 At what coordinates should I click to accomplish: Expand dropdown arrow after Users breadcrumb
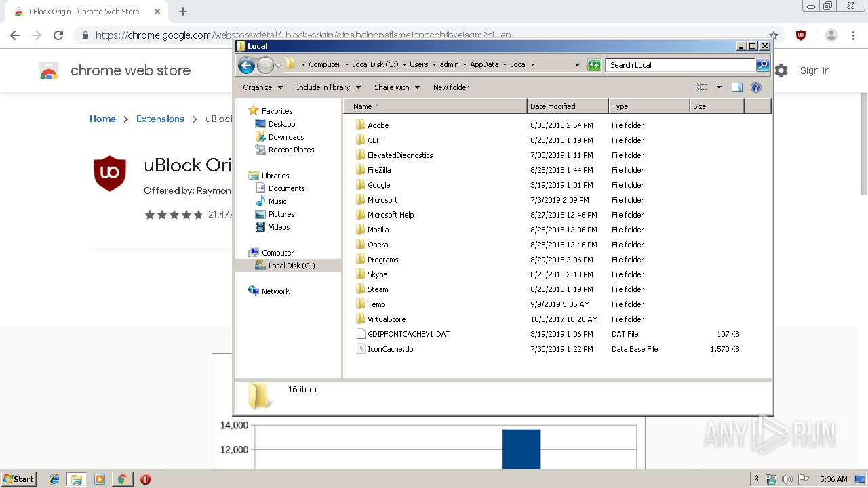pyautogui.click(x=434, y=65)
